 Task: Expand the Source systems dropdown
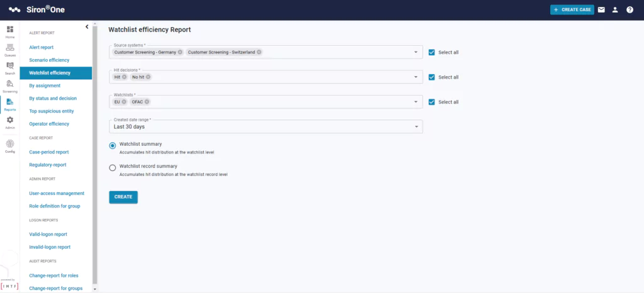pyautogui.click(x=416, y=52)
